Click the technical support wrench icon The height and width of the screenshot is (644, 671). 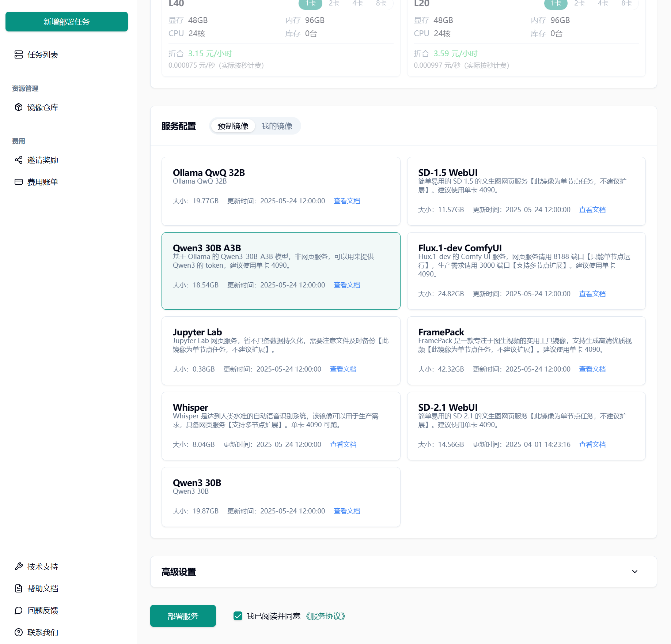tap(19, 566)
